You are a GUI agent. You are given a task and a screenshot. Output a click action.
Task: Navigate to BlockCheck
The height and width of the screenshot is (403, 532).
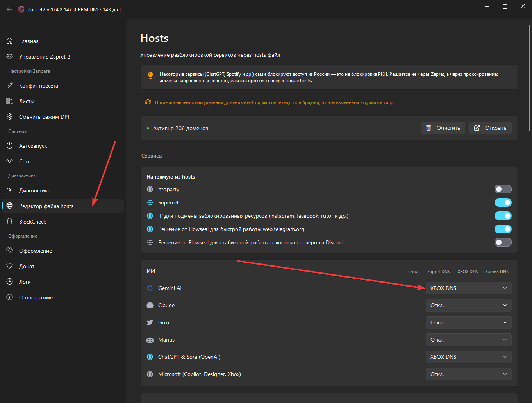tap(63, 222)
